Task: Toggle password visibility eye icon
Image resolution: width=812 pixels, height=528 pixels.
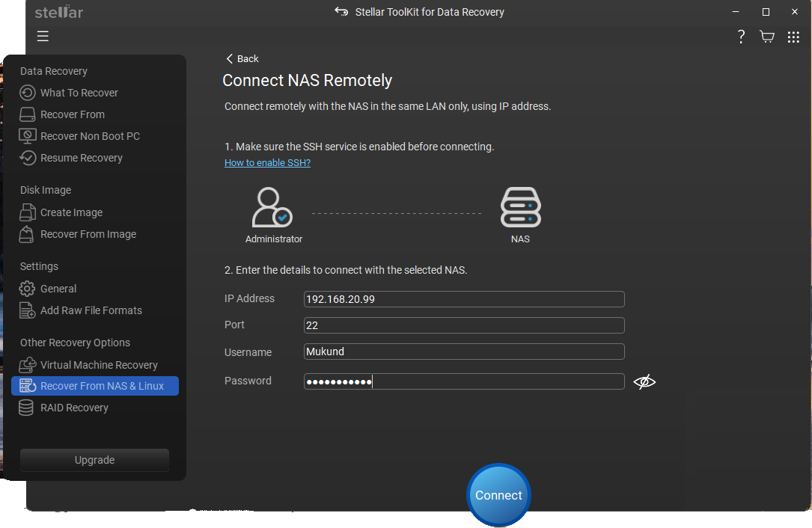Action: pos(644,382)
